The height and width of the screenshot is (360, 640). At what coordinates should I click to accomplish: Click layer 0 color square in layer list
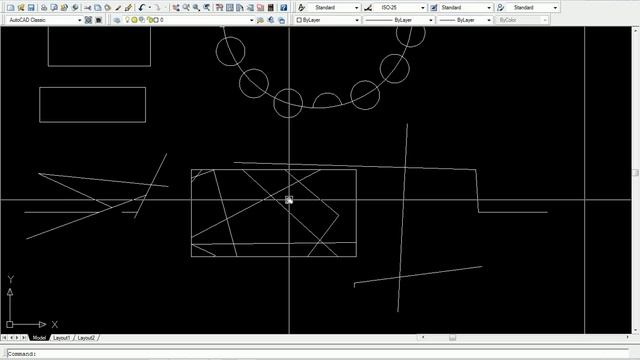tap(156, 20)
